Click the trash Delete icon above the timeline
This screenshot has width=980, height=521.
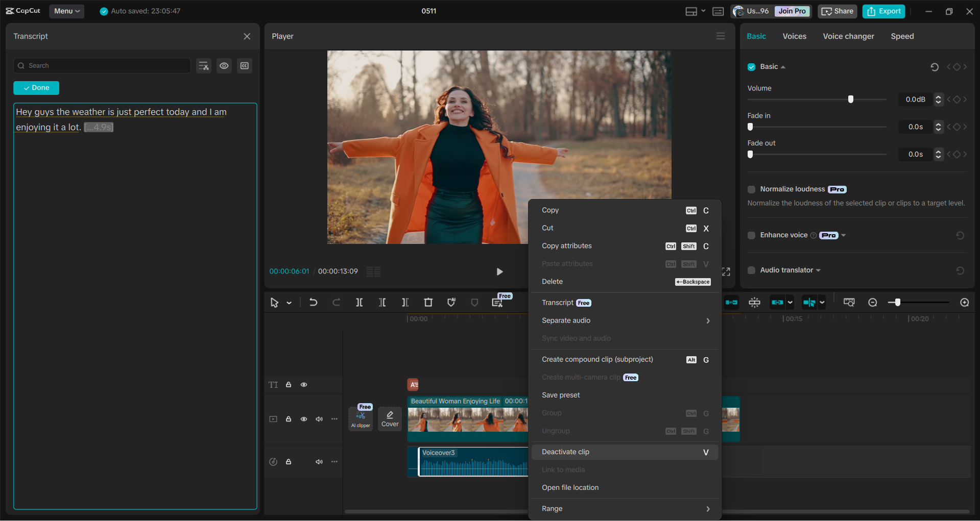(428, 302)
